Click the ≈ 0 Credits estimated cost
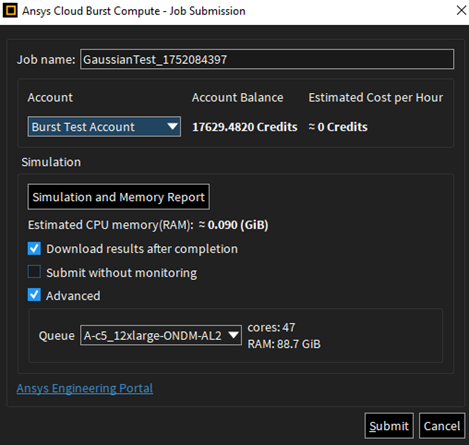The height and width of the screenshot is (445, 469). 338,127
